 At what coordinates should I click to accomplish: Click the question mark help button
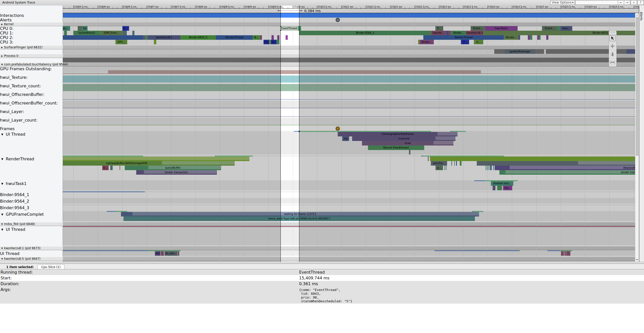pyautogui.click(x=640, y=3)
